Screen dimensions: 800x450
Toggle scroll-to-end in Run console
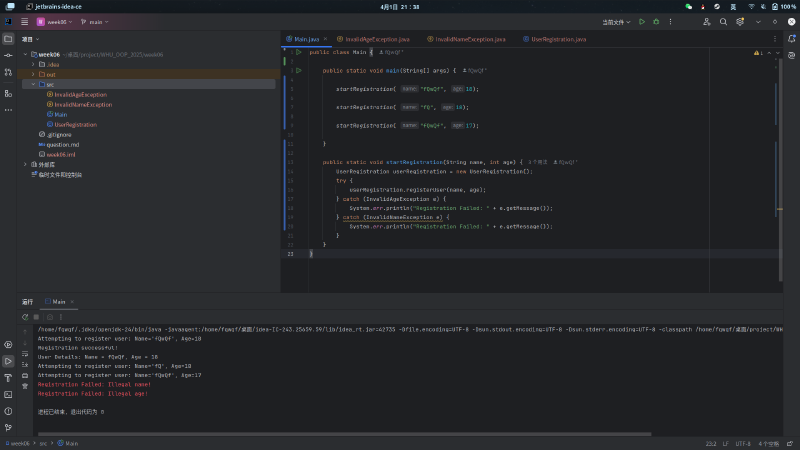pyautogui.click(x=25, y=364)
